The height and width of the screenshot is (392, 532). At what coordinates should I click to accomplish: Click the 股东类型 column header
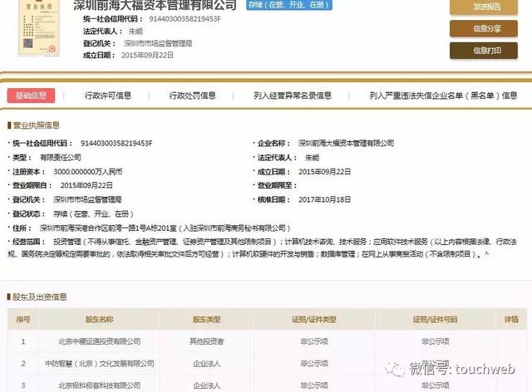point(207,320)
